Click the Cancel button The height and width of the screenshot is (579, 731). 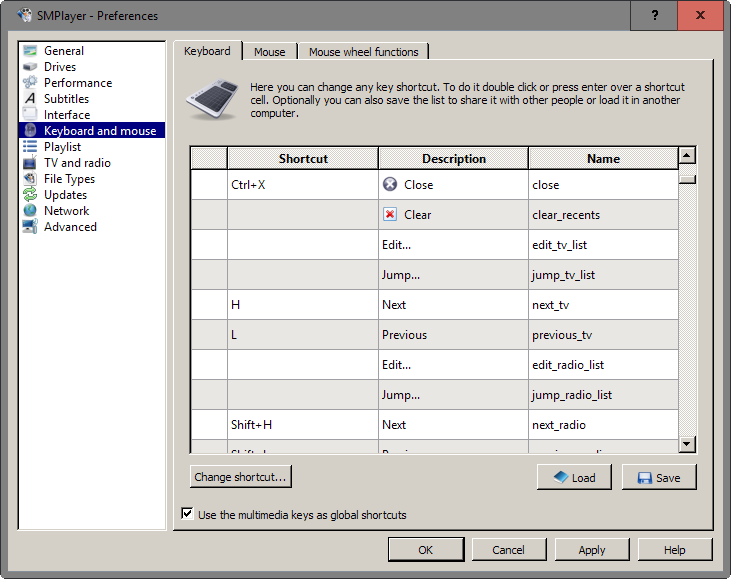tap(509, 550)
